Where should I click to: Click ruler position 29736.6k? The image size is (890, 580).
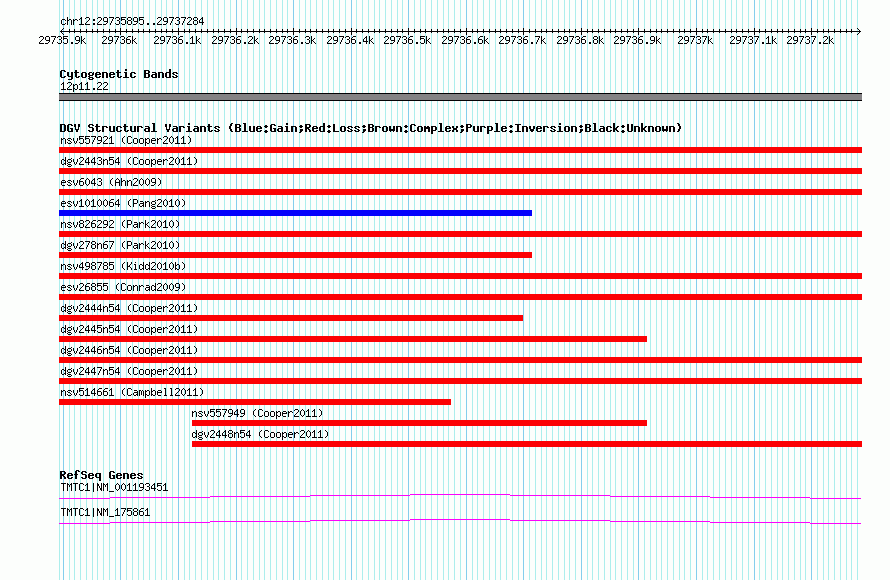tap(465, 40)
